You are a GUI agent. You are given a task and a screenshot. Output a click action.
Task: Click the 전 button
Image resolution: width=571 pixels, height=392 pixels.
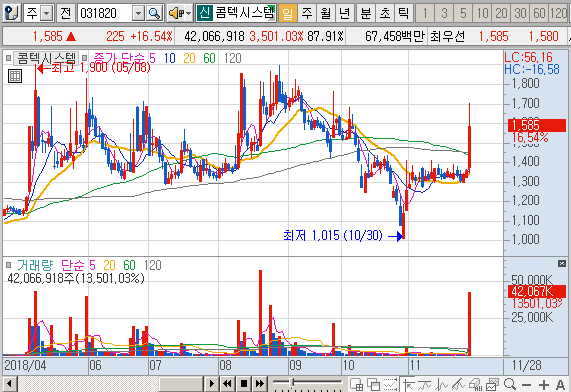(x=66, y=13)
